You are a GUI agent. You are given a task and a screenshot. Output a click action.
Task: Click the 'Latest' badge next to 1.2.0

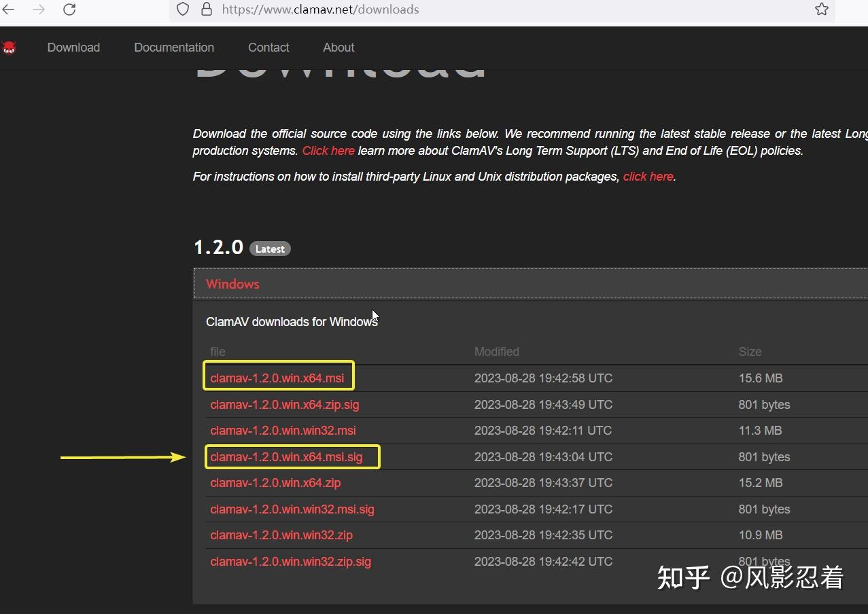[x=270, y=249]
